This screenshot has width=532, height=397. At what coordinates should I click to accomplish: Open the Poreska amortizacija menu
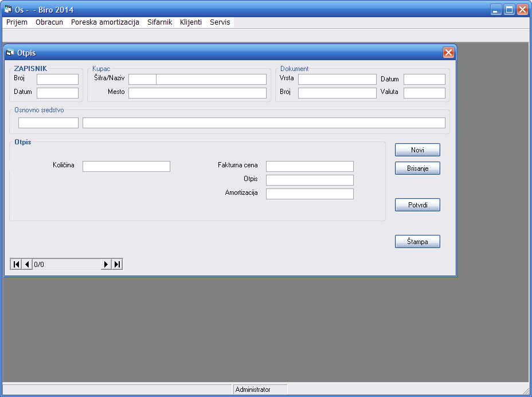point(105,22)
